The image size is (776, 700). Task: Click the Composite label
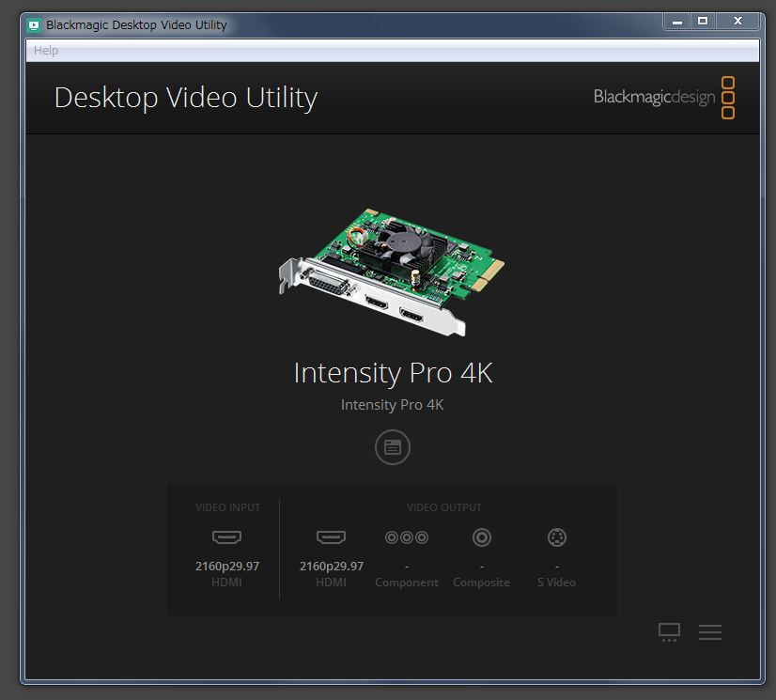pos(482,583)
